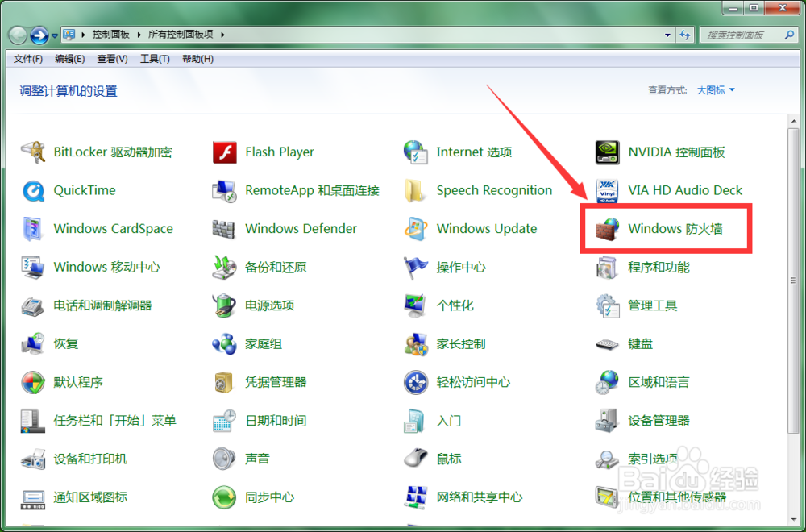
Task: Open the 帮助(H) menu
Action: pyautogui.click(x=198, y=59)
